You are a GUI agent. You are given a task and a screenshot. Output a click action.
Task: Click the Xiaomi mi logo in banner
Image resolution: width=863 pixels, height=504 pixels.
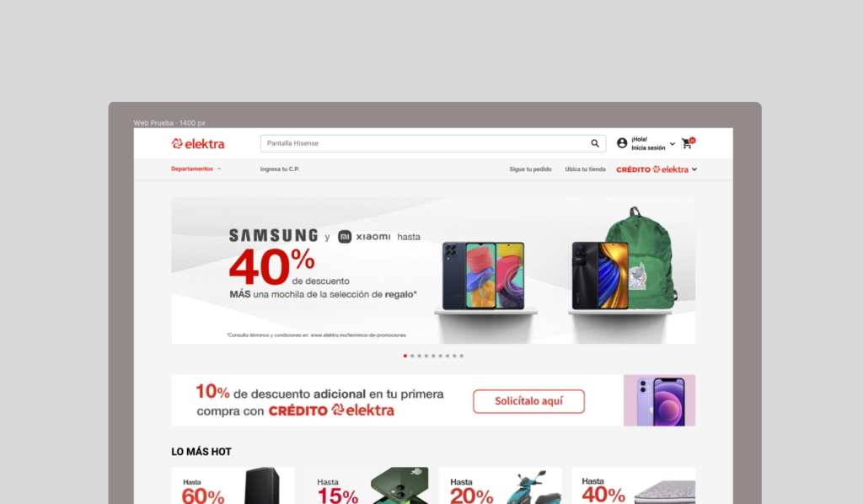345,237
